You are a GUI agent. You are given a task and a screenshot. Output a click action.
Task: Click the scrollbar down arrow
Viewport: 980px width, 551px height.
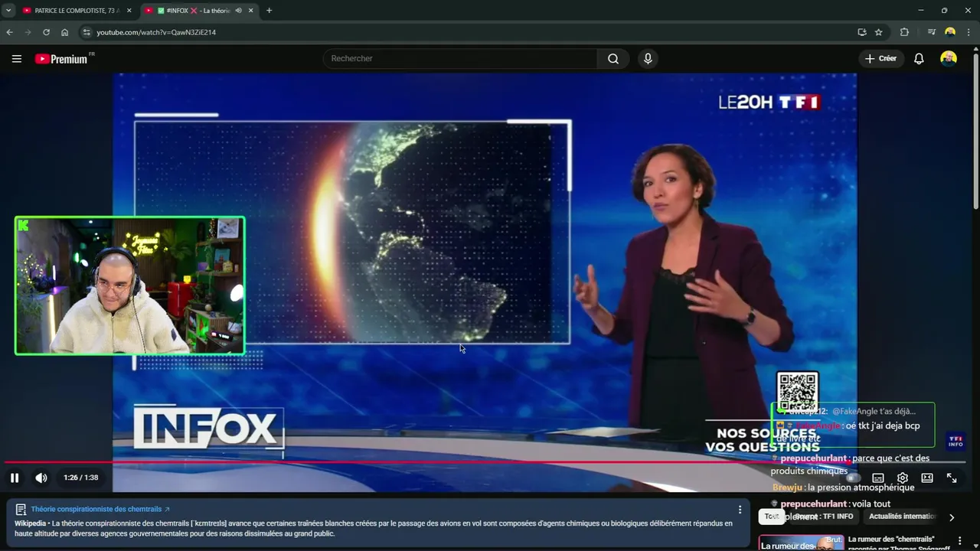[975, 545]
